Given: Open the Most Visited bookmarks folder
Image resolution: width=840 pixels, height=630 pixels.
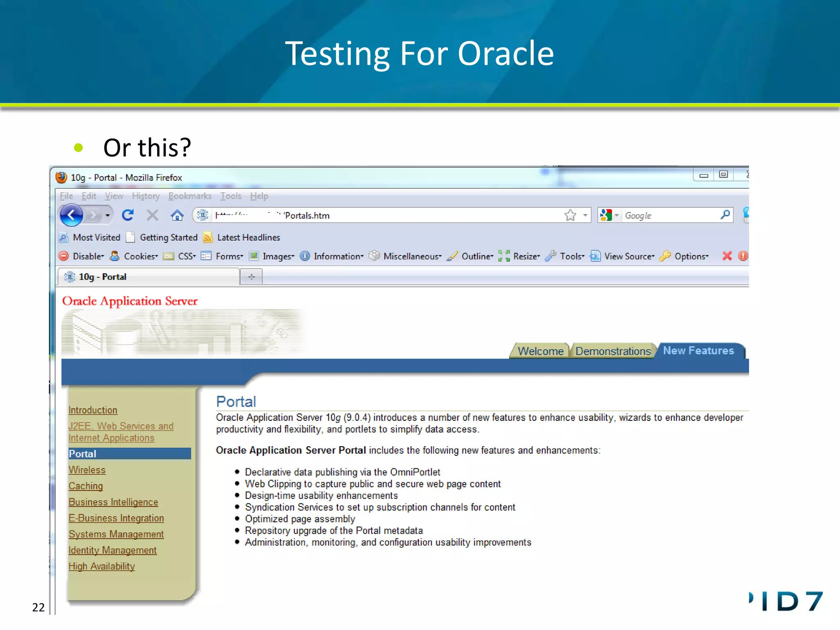Looking at the screenshot, I should tap(89, 237).
